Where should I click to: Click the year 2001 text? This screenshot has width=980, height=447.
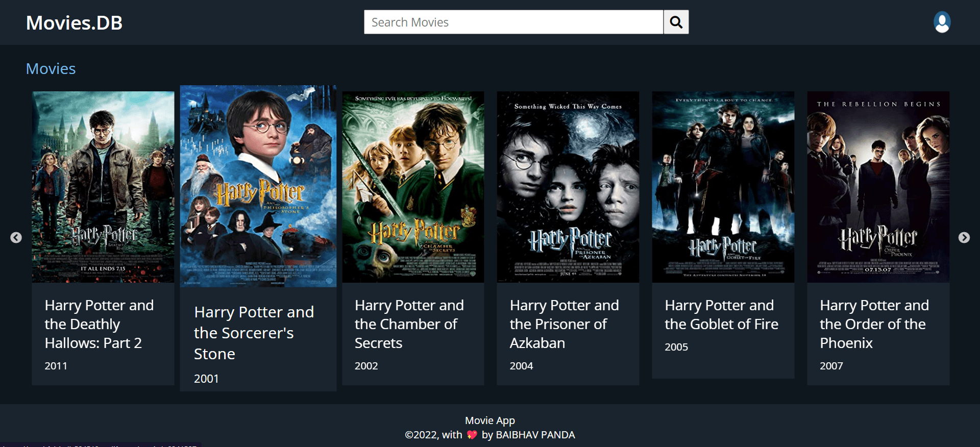click(206, 379)
